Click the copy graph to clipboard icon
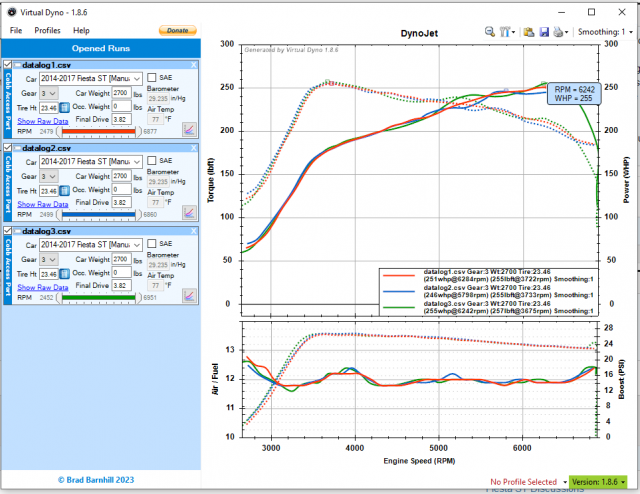This screenshot has width=640, height=494. tap(529, 31)
